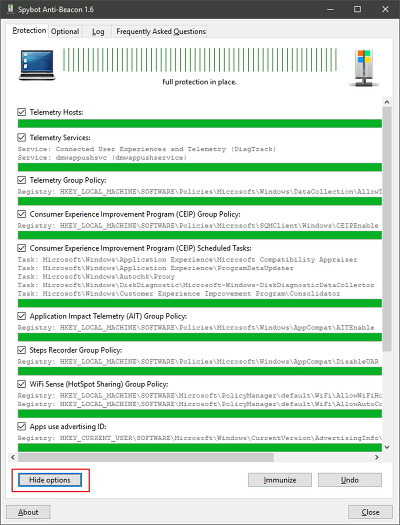Click the Close button at bottom
The height and width of the screenshot is (525, 400).
pos(370,512)
